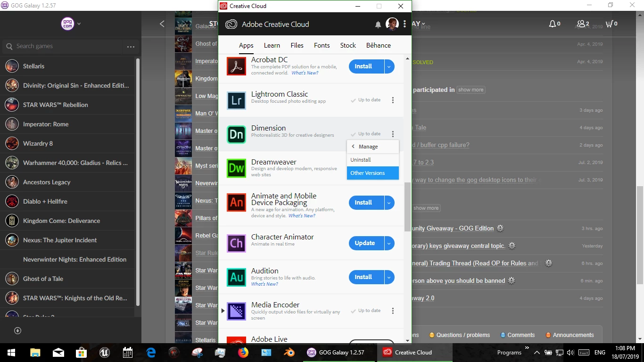
Task: Open GOG Galaxy shopping cart
Action: click(x=609, y=24)
